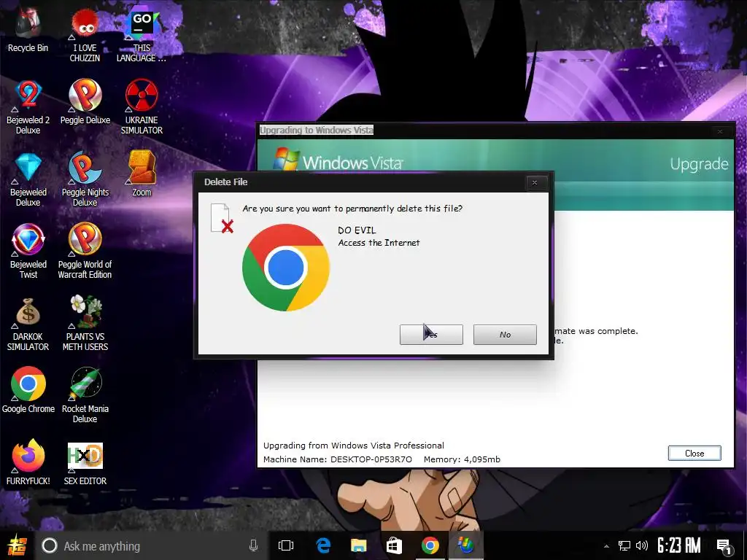This screenshot has height=560, width=747.
Task: Click the Access the Internet description text
Action: 379,243
